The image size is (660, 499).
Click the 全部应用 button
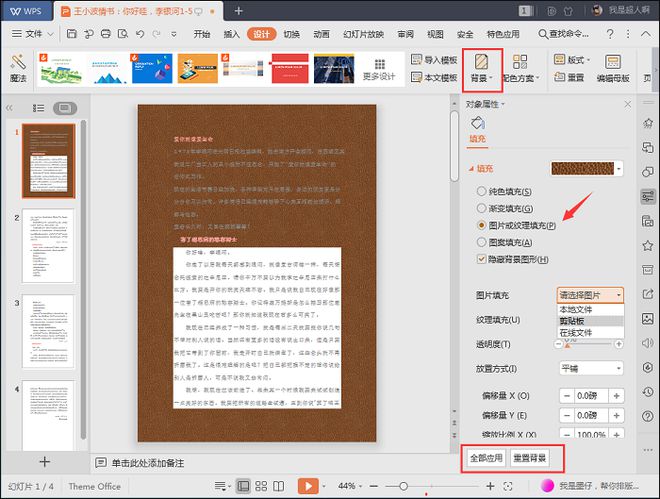click(484, 457)
